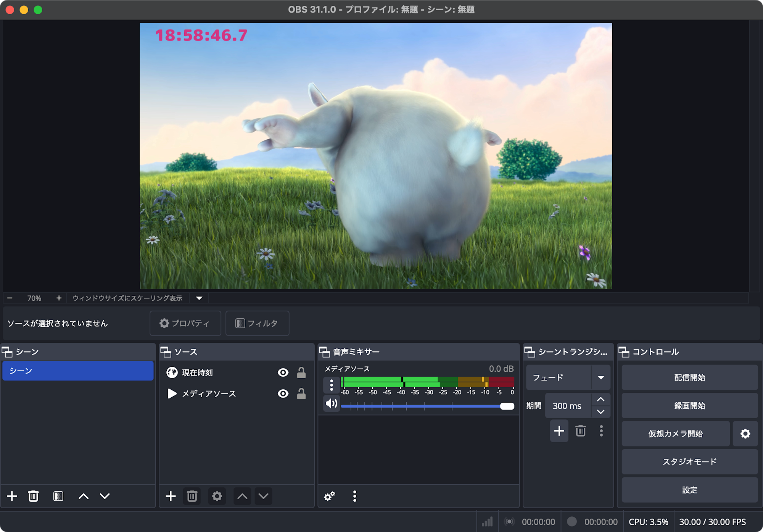Hide the メディアソース source with eye icon
The height and width of the screenshot is (532, 763).
click(283, 393)
